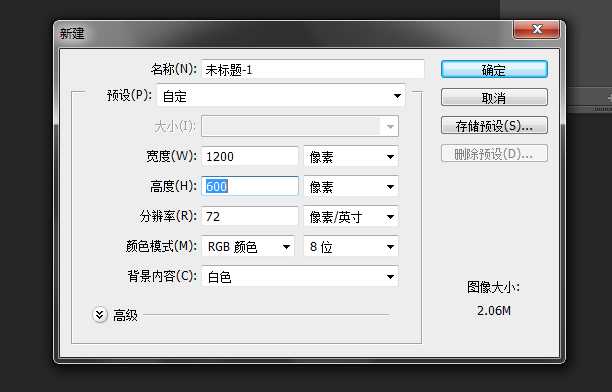The height and width of the screenshot is (392, 612).
Task: Open the 宽度 unit dropdown 像素
Action: [x=351, y=157]
